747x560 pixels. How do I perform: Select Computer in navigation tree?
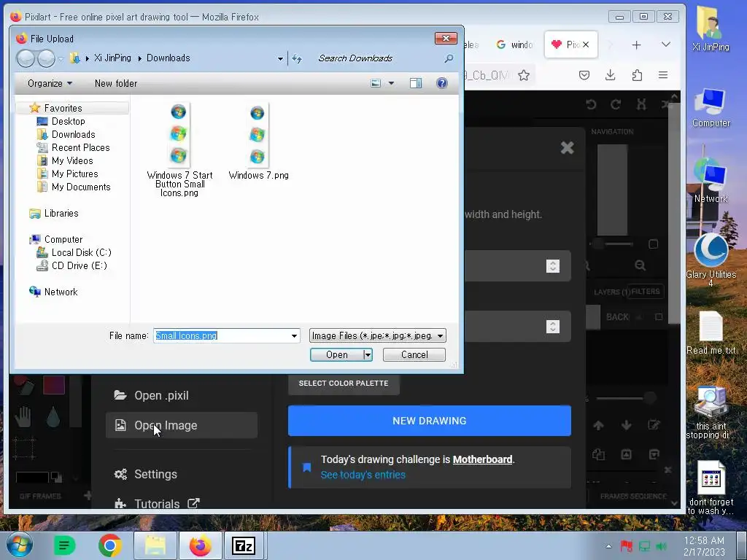coord(63,239)
